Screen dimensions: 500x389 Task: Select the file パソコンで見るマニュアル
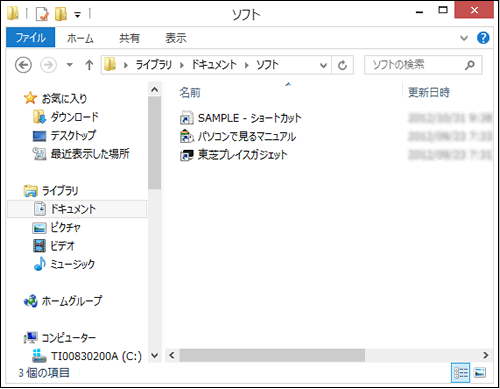(x=247, y=136)
